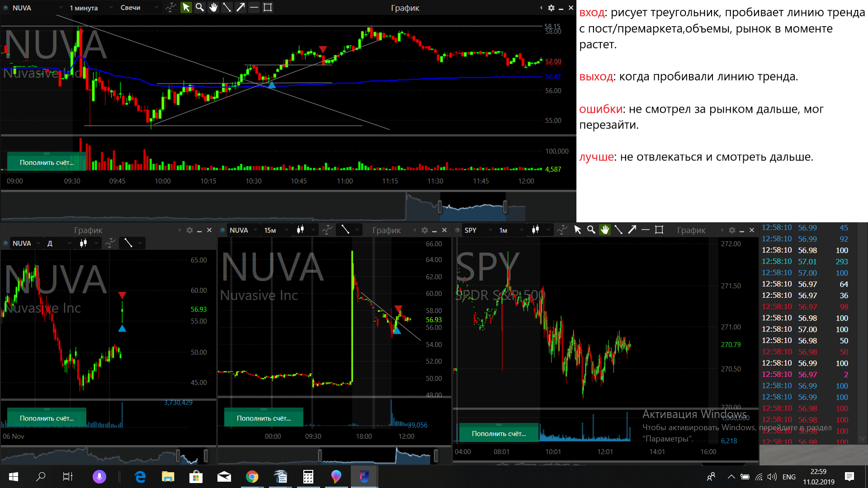Open the ENG language indicator in system tray
Image resolution: width=868 pixels, height=488 pixels.
tap(789, 477)
